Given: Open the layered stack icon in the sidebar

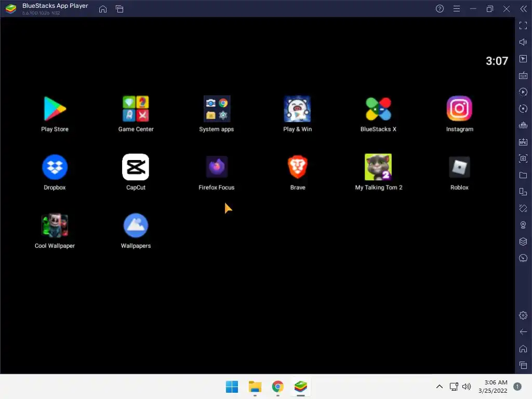Looking at the screenshot, I should tap(523, 242).
